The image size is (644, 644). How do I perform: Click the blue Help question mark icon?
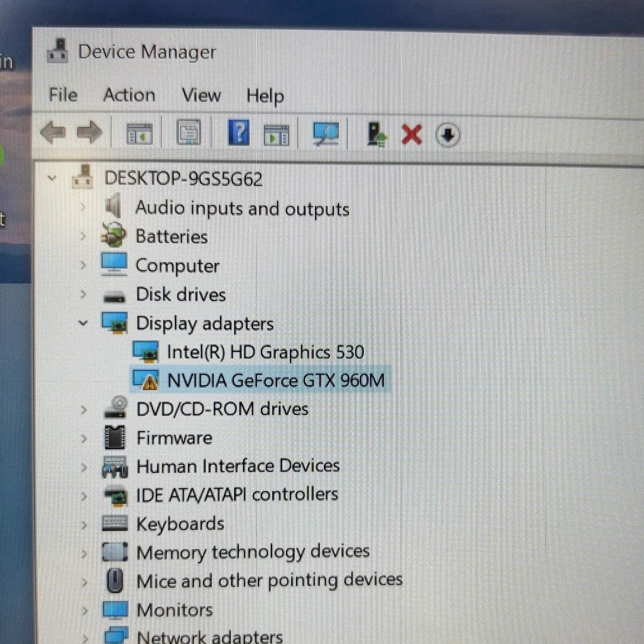(x=239, y=133)
